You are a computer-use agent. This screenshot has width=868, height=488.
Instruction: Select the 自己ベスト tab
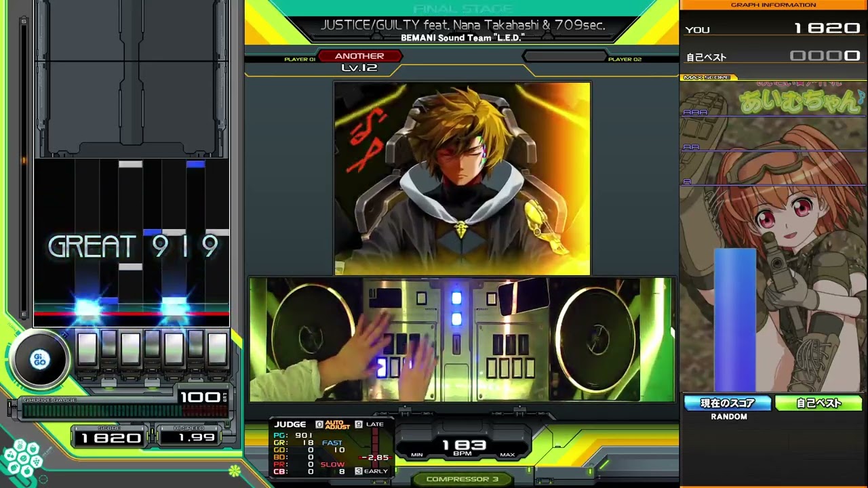pos(818,403)
